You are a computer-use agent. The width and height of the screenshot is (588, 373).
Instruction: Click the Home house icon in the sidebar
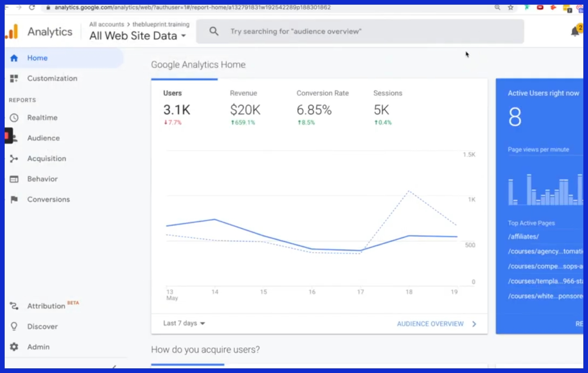tap(14, 58)
